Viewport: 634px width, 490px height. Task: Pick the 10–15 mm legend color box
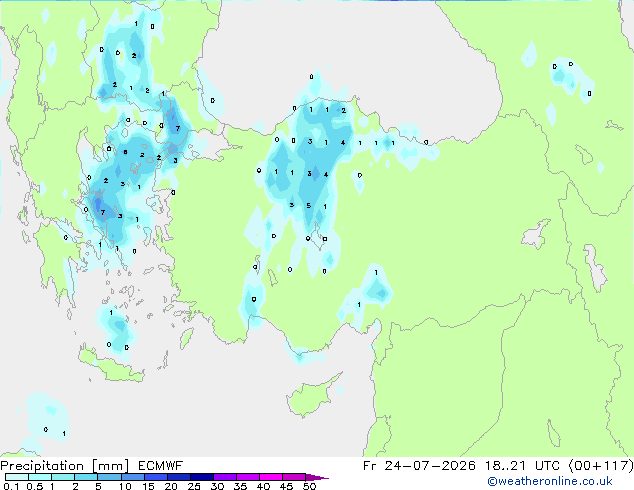point(132,477)
